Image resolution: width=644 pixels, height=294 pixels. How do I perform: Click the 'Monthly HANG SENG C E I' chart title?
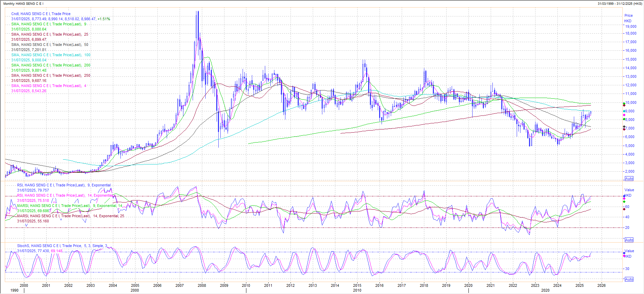pyautogui.click(x=23, y=4)
